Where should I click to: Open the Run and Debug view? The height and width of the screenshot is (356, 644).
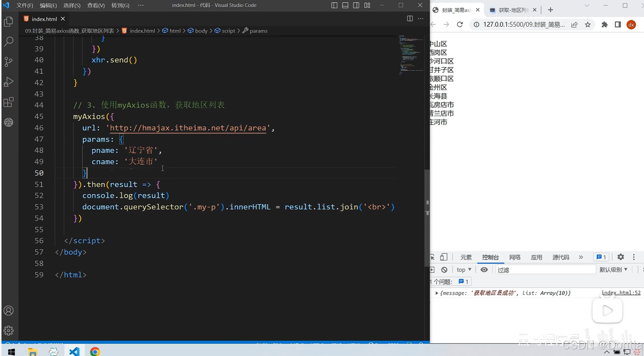tap(8, 82)
